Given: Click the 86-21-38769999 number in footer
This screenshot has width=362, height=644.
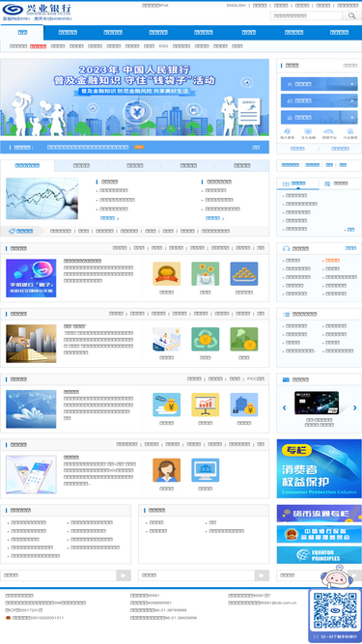Looking at the screenshot, I should point(171,610).
